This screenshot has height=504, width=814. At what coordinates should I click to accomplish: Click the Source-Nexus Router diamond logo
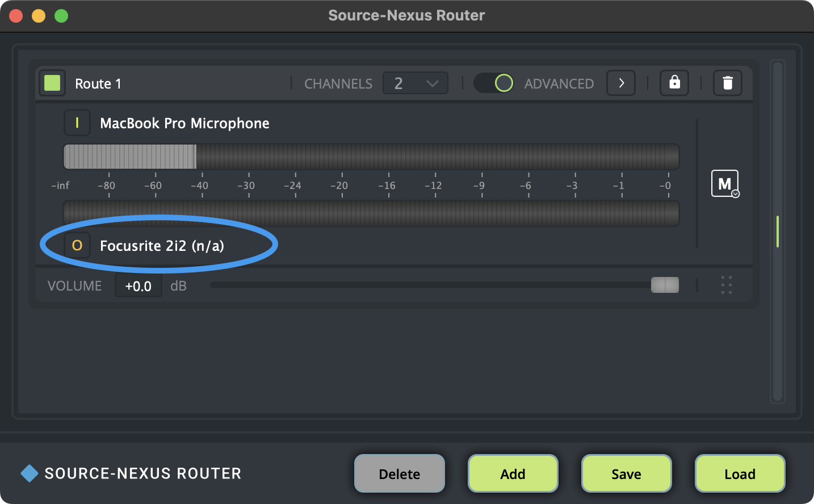(x=30, y=473)
